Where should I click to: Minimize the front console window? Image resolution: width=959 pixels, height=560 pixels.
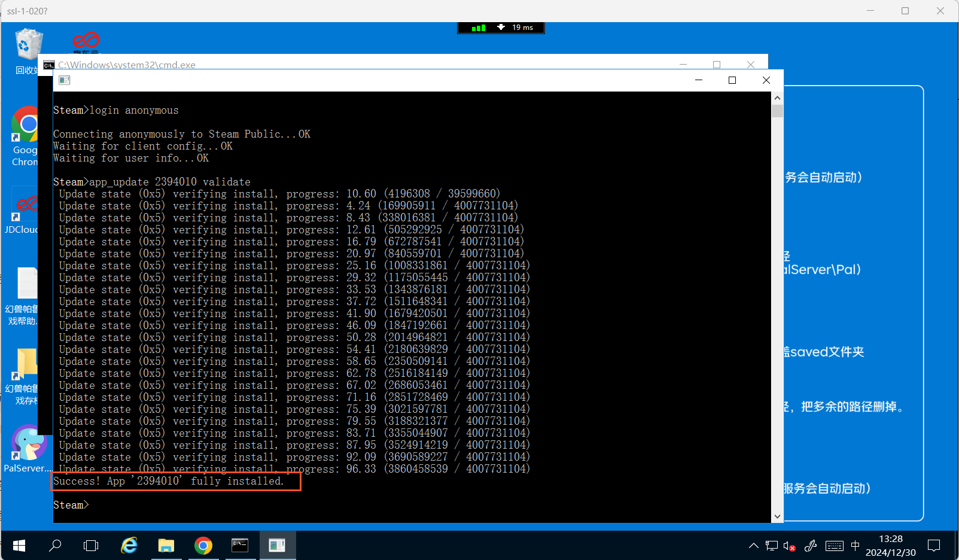[x=698, y=80]
